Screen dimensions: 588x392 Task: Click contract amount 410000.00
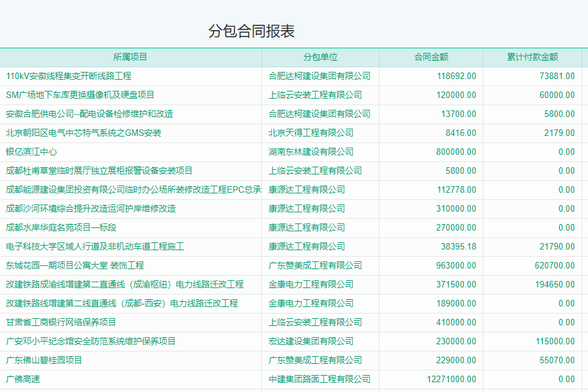[x=456, y=322]
